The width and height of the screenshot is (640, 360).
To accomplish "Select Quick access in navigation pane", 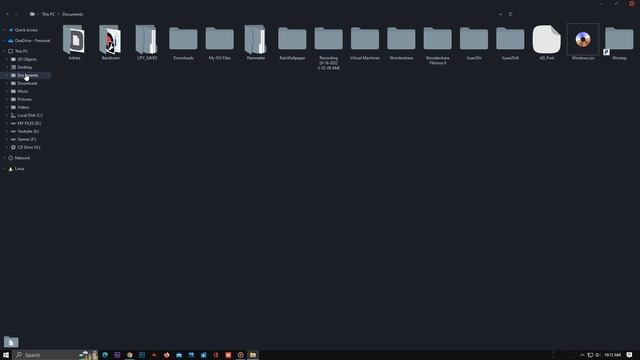I will pos(26,30).
